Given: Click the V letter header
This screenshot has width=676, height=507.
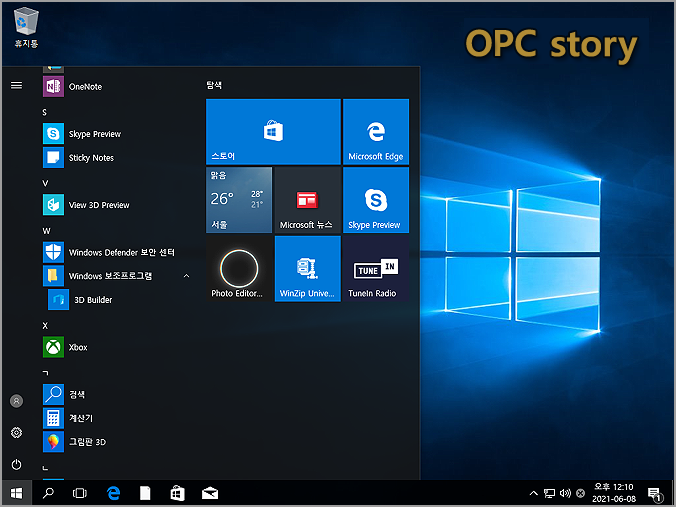Looking at the screenshot, I should pyautogui.click(x=45, y=184).
